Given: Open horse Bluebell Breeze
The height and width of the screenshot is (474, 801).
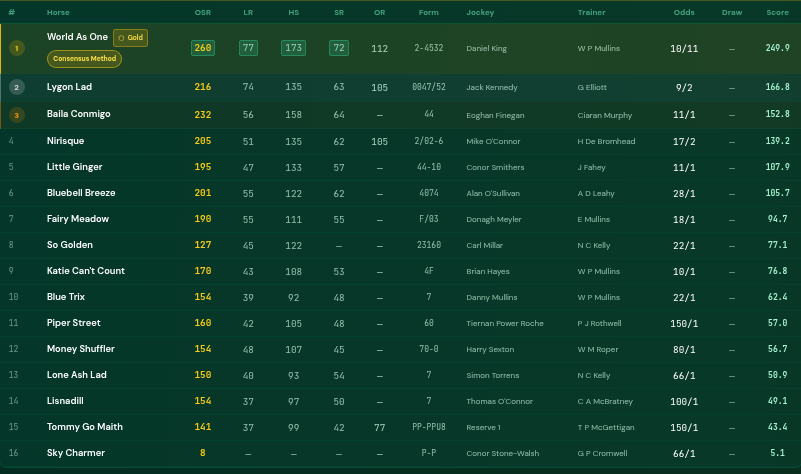Looking at the screenshot, I should coord(81,193).
